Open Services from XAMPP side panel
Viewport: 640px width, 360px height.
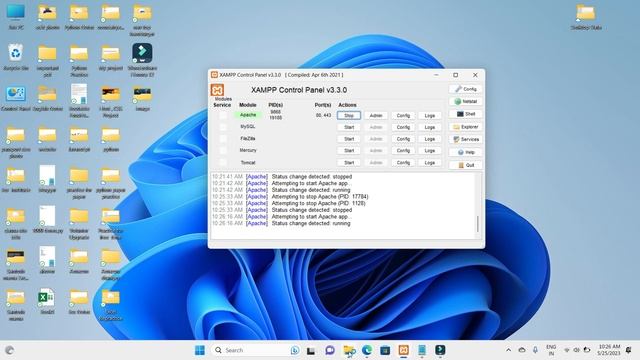[x=466, y=140]
